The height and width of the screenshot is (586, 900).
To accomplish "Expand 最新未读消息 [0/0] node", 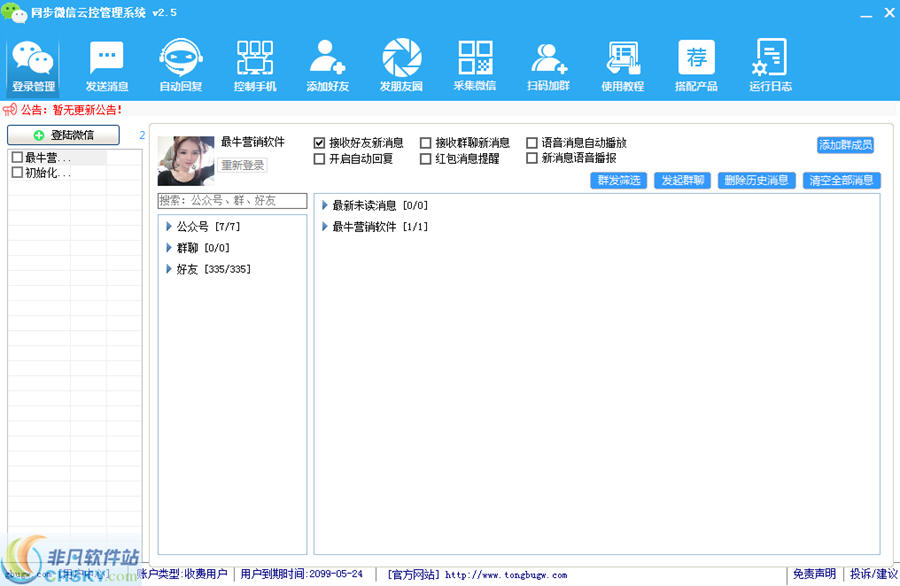I will [x=324, y=205].
